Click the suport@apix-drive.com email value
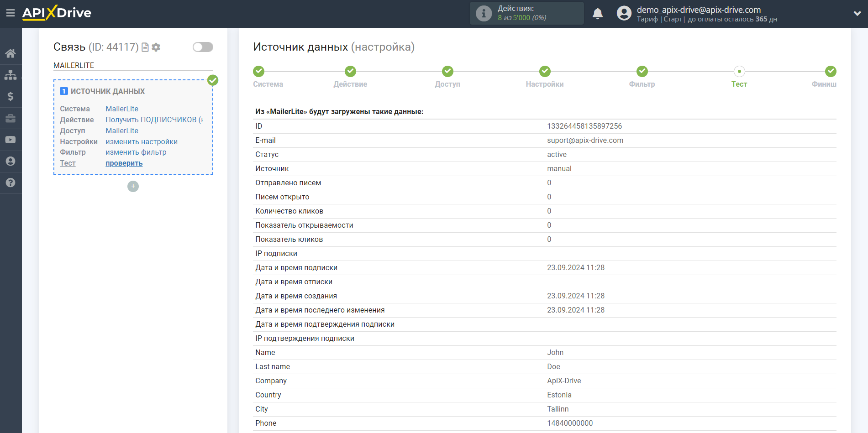This screenshot has height=433, width=868. (x=585, y=140)
